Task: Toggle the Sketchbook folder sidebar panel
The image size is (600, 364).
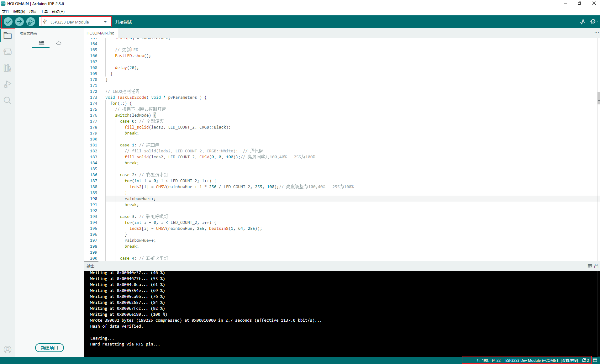Action: click(x=8, y=35)
